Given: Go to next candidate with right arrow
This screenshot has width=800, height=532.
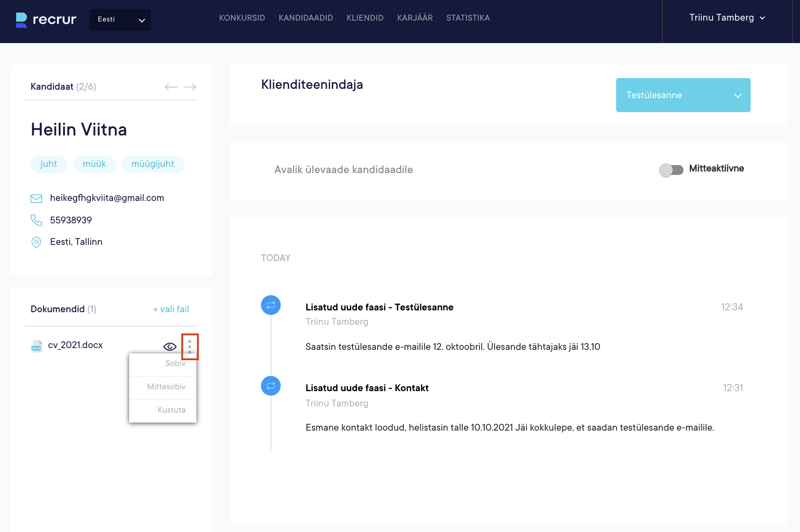Looking at the screenshot, I should (190, 87).
